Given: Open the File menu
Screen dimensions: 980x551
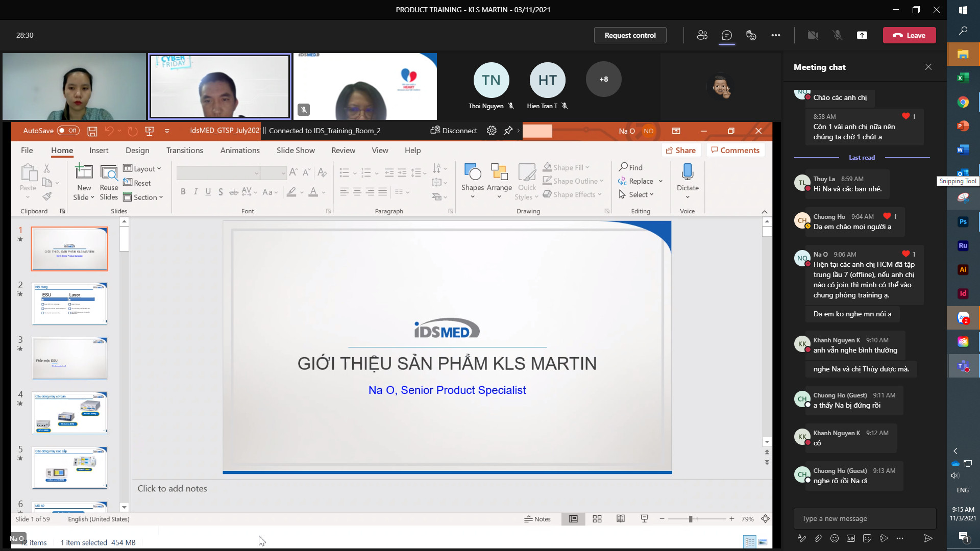Looking at the screenshot, I should click(x=27, y=150).
